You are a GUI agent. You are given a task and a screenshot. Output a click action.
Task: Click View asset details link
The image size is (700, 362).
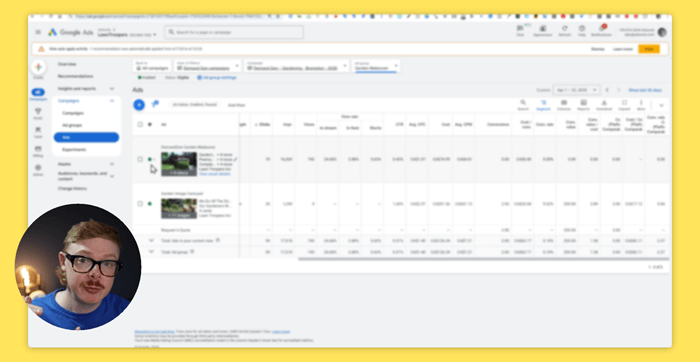coord(215,174)
